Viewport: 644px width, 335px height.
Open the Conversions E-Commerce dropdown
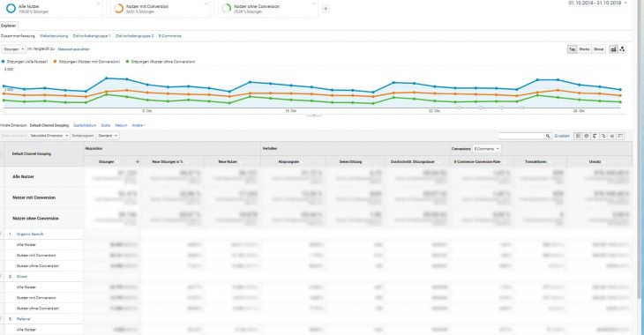click(487, 149)
